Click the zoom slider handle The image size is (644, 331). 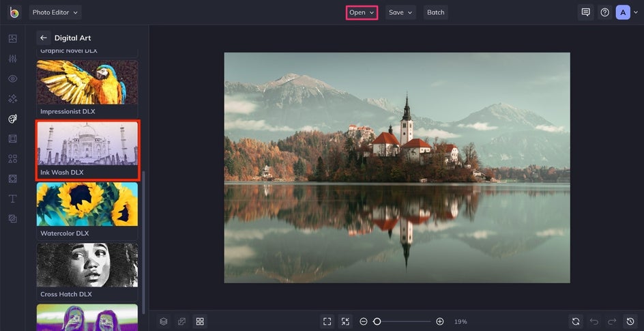point(377,321)
